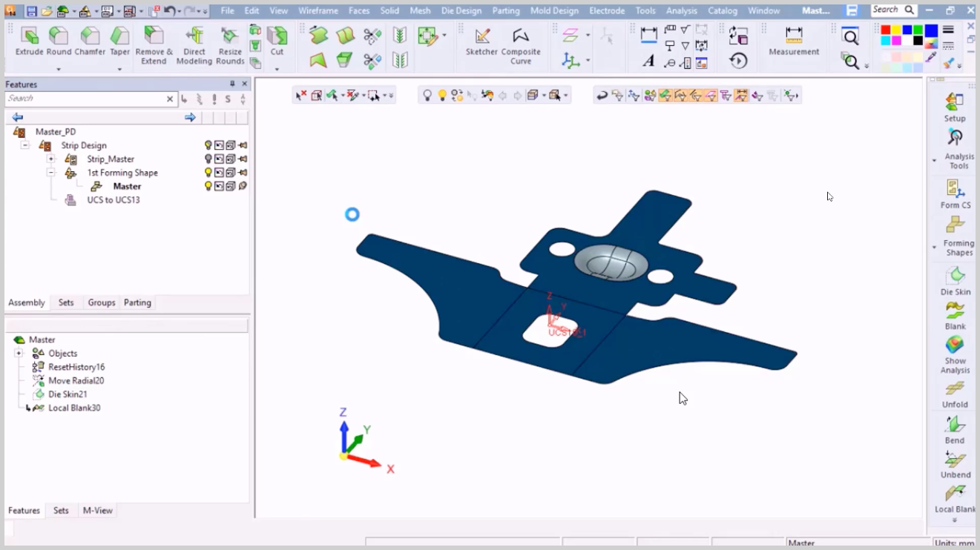The height and width of the screenshot is (550, 980).
Task: Choose the Taper tool
Action: (x=119, y=42)
